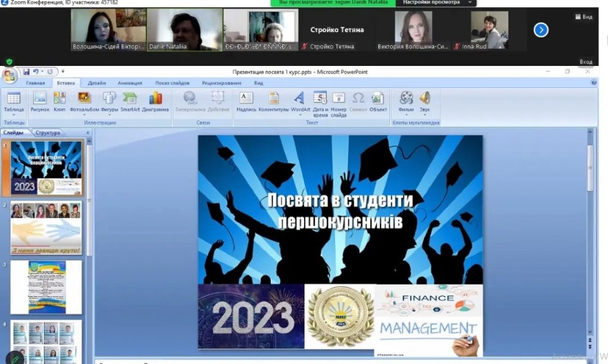Open Колонтитулы header and footer
The height and width of the screenshot is (364, 608).
[x=274, y=101]
